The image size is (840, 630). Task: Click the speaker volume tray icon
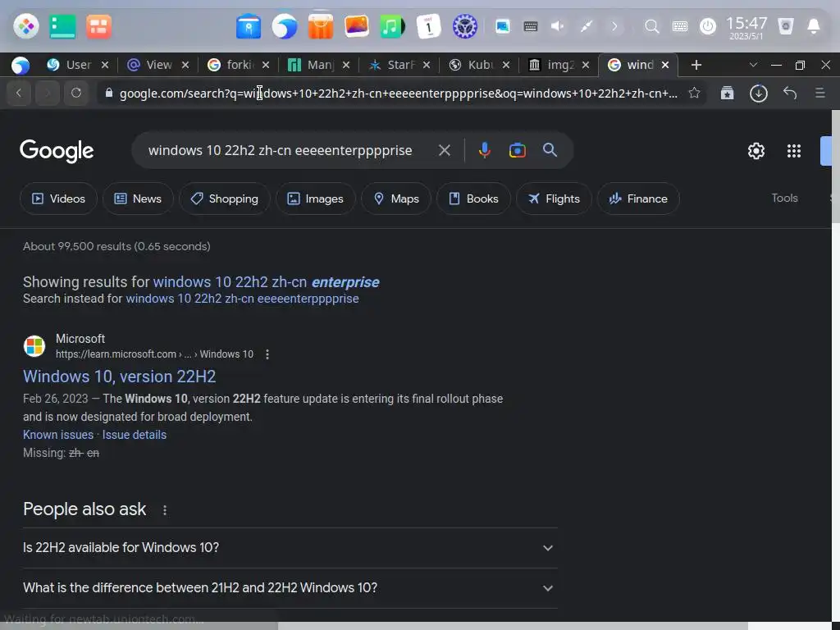click(557, 26)
